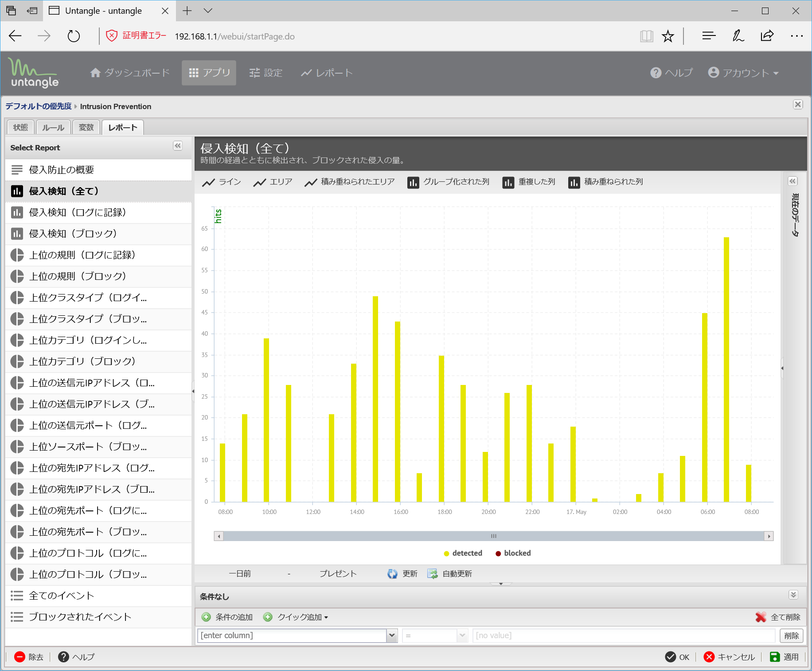Switch chart style to 重複した列

pos(528,182)
